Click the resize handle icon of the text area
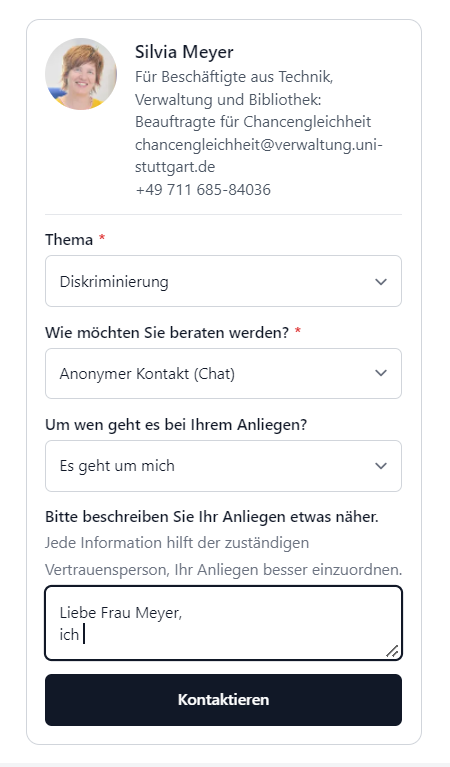The image size is (450, 767). 392,651
